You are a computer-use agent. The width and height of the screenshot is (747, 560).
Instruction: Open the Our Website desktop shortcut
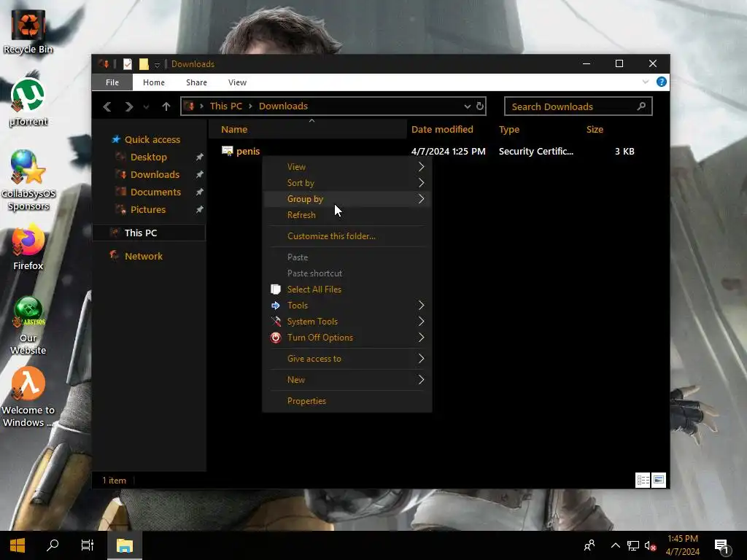pos(28,325)
